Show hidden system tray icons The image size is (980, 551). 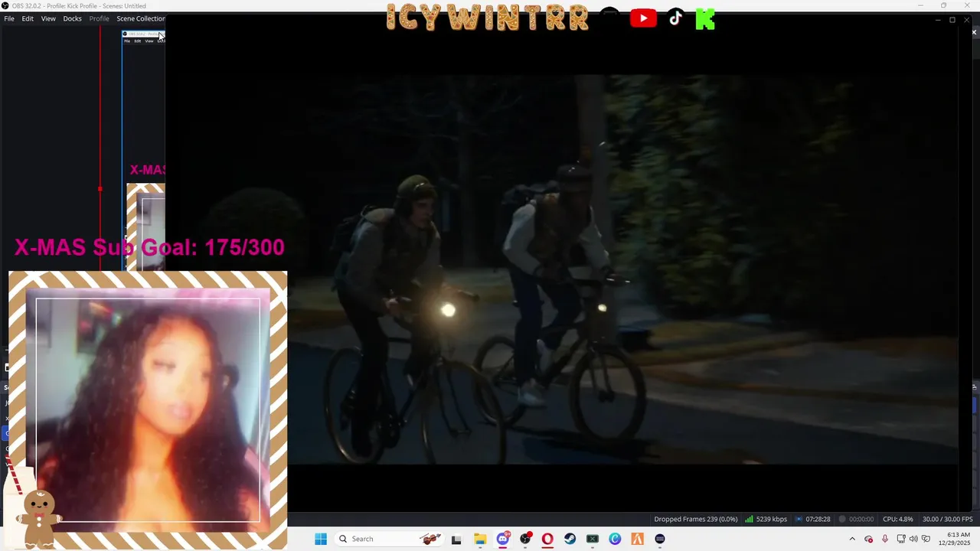click(852, 539)
